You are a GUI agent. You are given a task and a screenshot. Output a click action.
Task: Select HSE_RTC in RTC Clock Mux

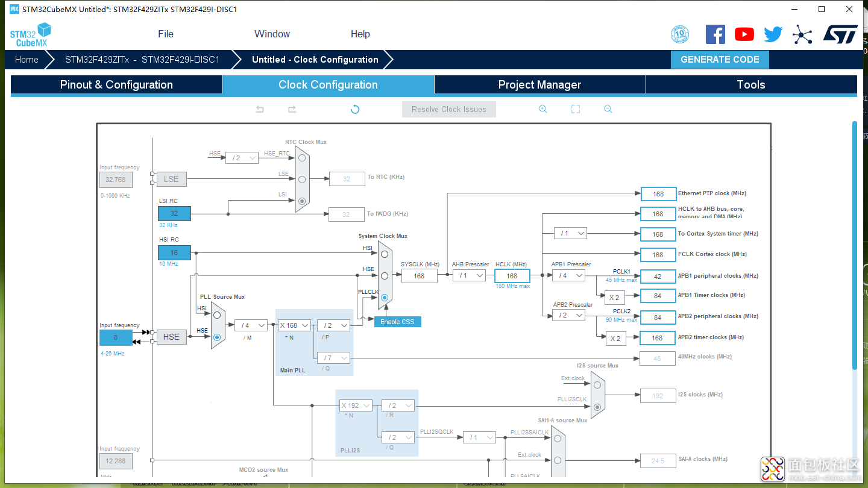point(302,158)
